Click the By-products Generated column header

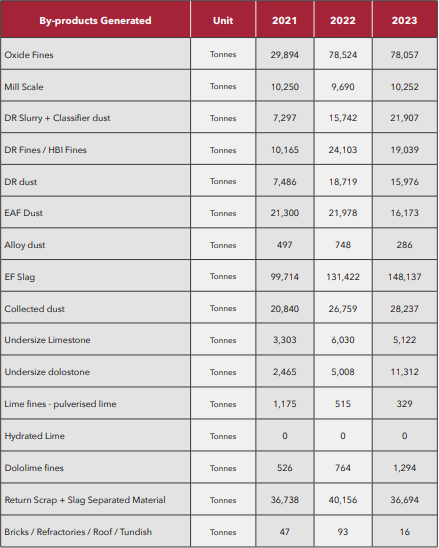pos(95,20)
